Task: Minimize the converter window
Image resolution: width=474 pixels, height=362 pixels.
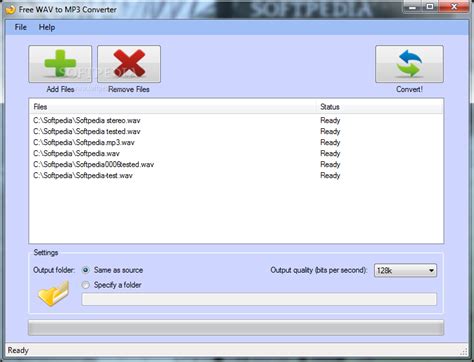Action: click(412, 7)
